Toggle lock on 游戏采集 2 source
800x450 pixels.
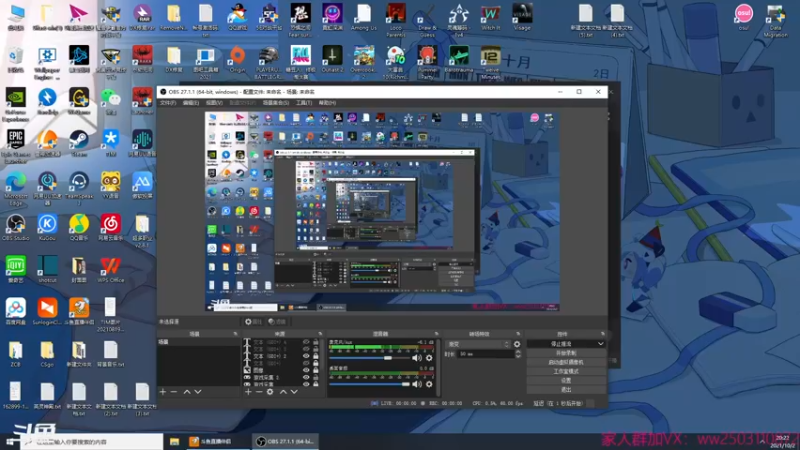coord(316,377)
